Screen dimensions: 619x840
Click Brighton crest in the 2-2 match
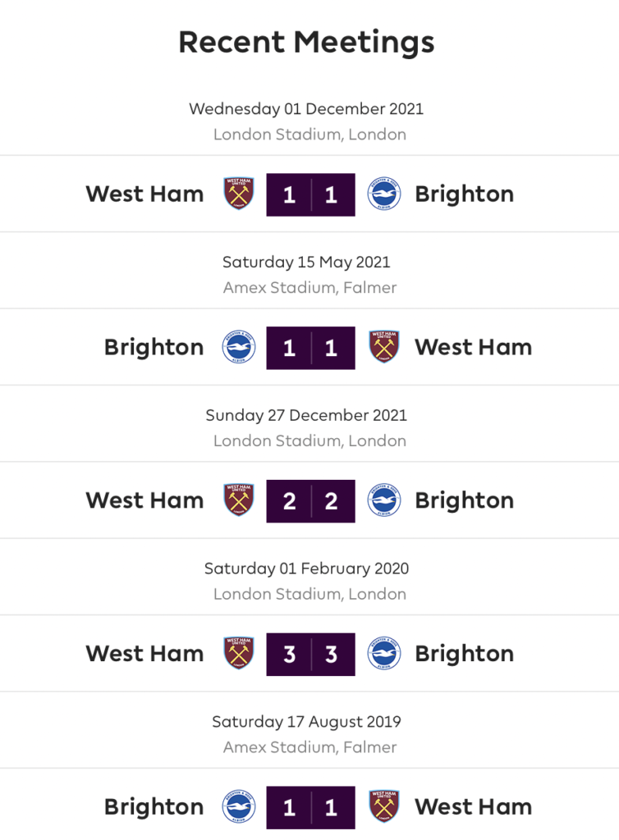pos(383,500)
